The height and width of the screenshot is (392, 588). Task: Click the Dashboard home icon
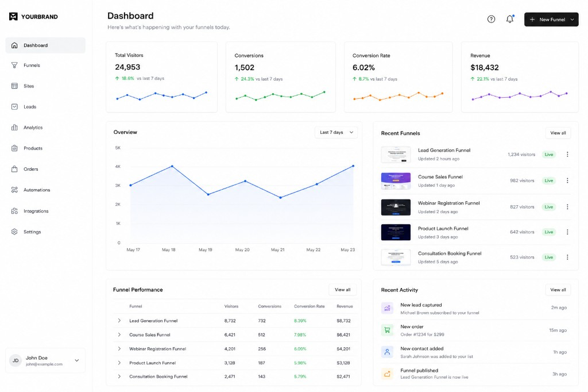[14, 45]
